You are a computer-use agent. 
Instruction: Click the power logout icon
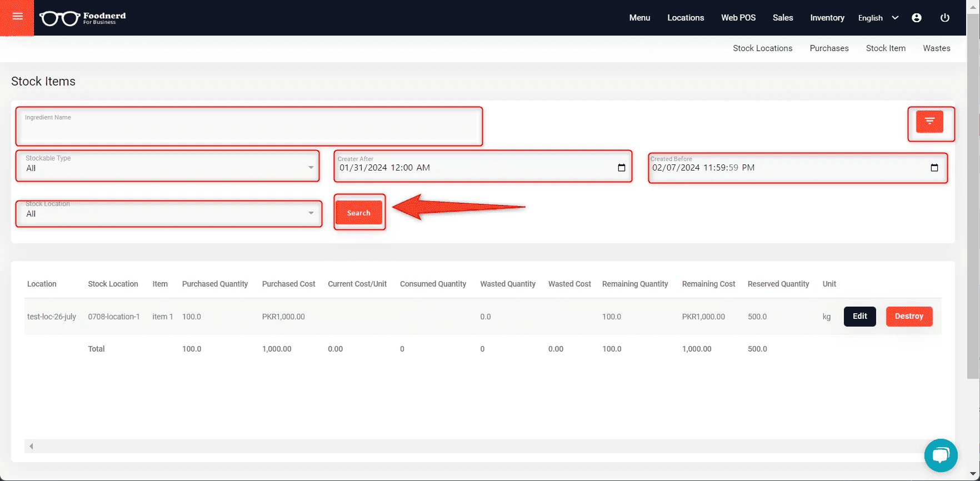point(944,18)
